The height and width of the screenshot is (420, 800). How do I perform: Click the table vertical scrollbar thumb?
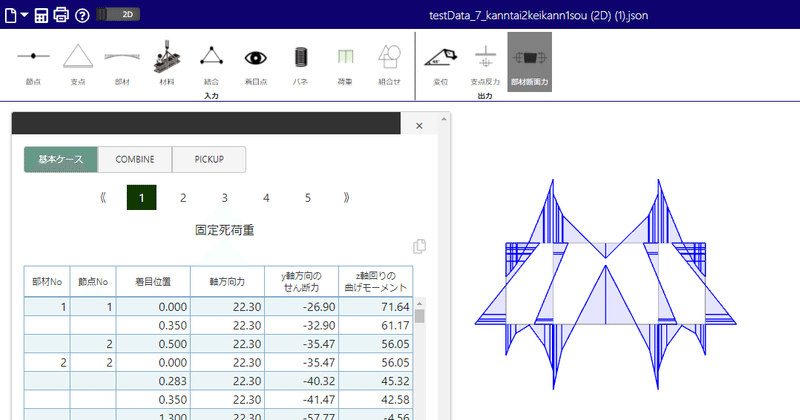click(x=419, y=316)
